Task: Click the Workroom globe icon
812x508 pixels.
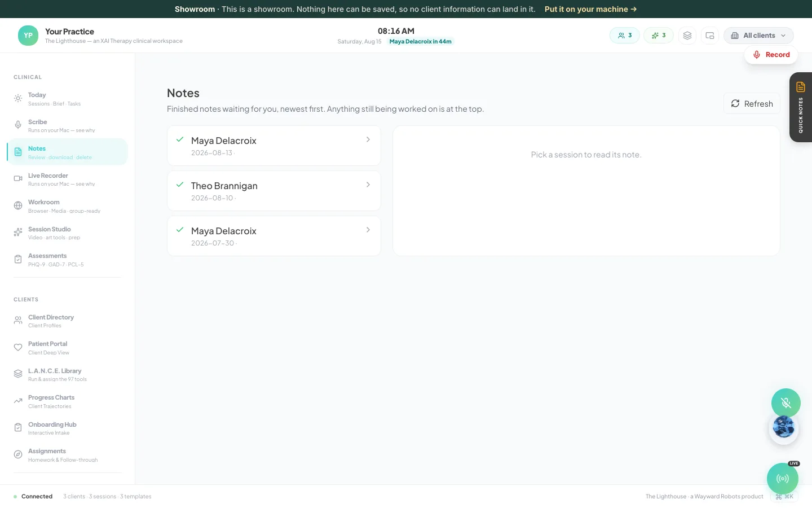Action: (x=18, y=205)
